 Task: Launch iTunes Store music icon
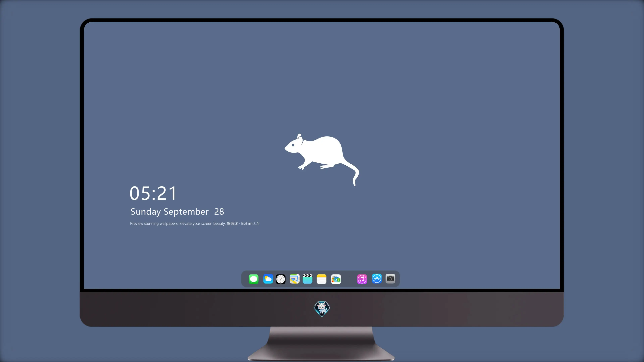[x=362, y=279]
